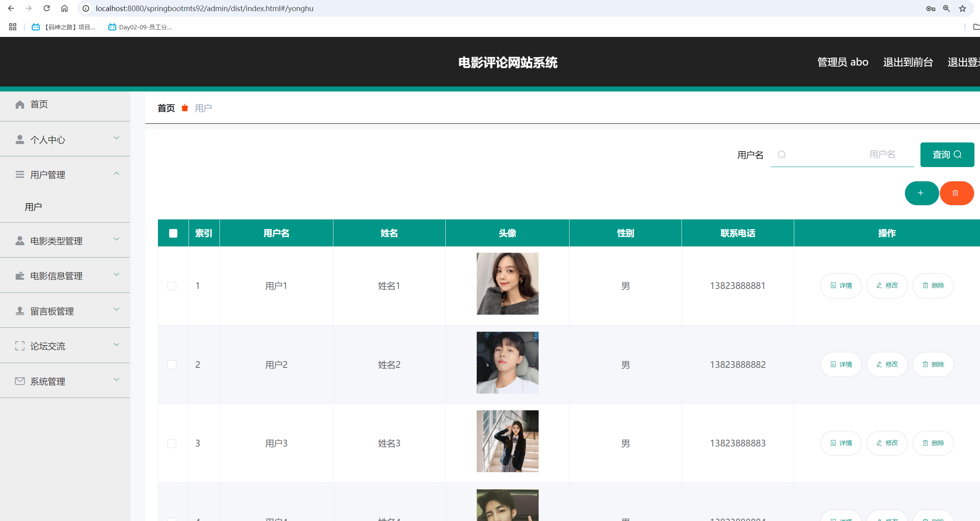The height and width of the screenshot is (521, 980).
Task: Click 用户2's profile photo thumbnail
Action: pos(507,362)
